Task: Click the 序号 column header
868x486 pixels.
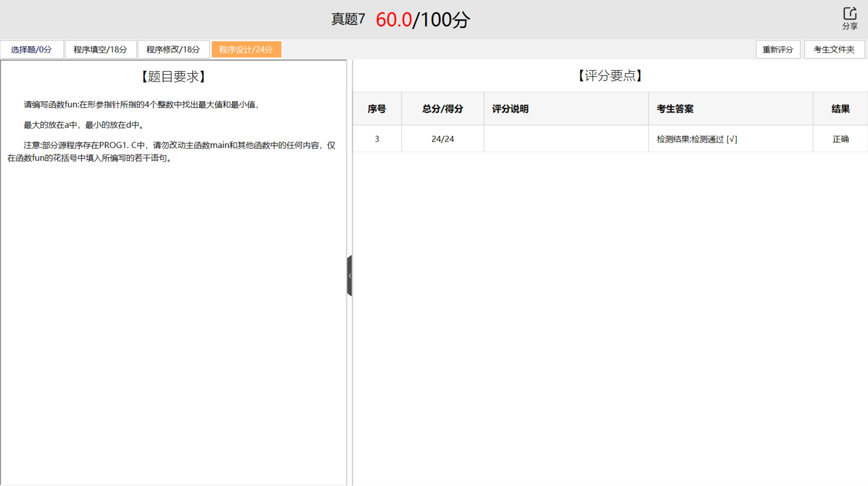Action: pyautogui.click(x=377, y=109)
